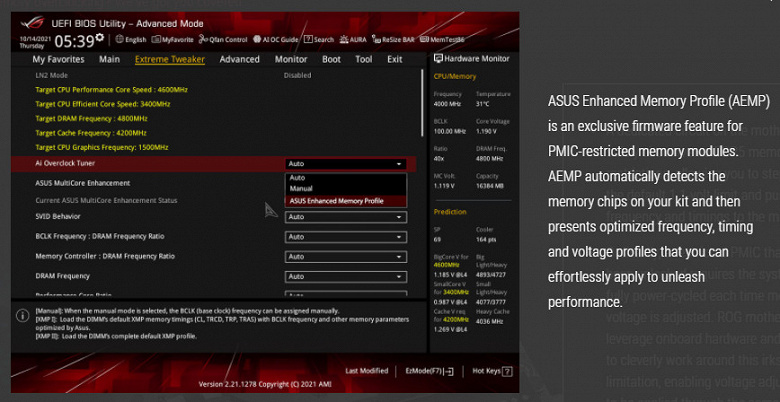This screenshot has height=402, width=780.
Task: Select the Ai Overclock Tuner row
Action: click(214, 164)
